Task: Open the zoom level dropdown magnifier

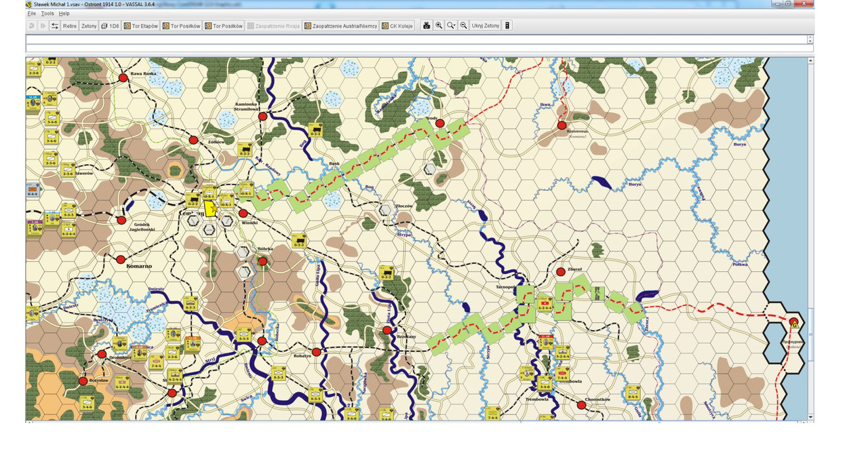Action: 451,26
